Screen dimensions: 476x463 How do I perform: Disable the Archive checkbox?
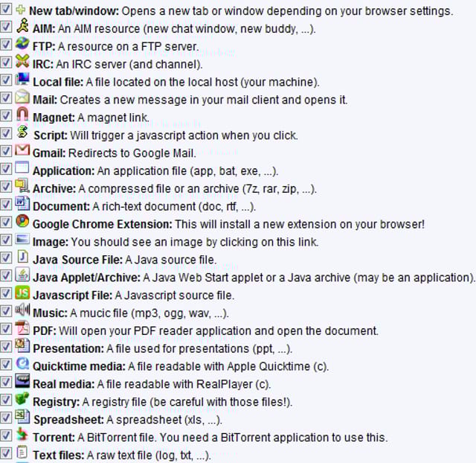tap(6, 187)
